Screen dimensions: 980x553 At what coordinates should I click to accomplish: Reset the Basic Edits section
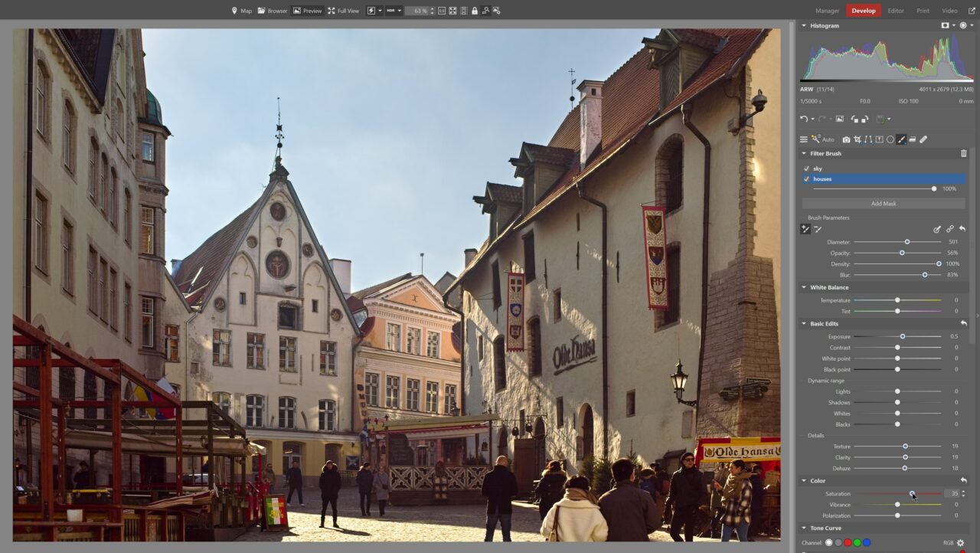(964, 323)
